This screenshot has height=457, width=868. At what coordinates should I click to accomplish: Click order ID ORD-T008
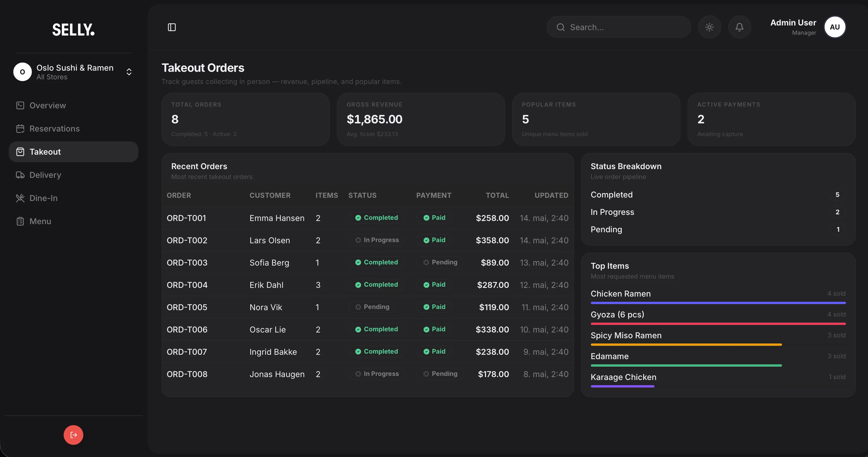coord(187,374)
